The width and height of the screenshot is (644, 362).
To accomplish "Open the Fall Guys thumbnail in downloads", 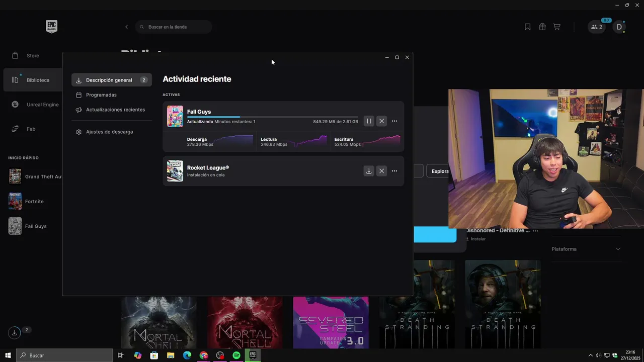I will pos(175,116).
